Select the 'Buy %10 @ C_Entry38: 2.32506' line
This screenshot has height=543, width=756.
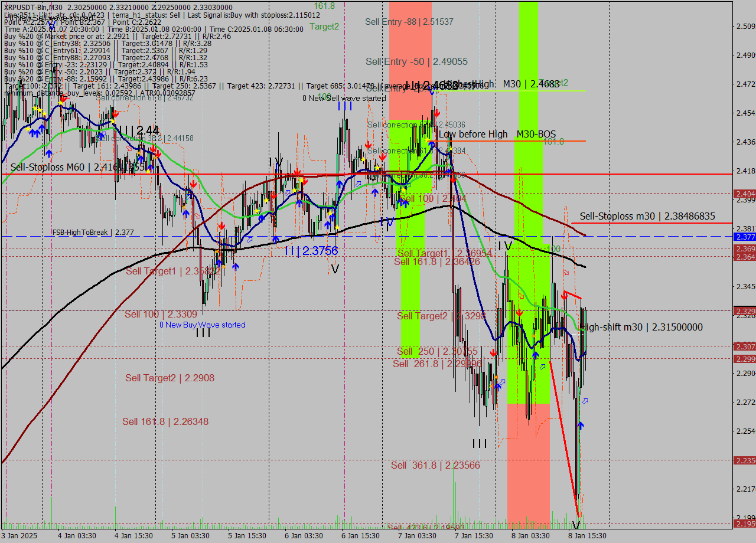pos(107,43)
